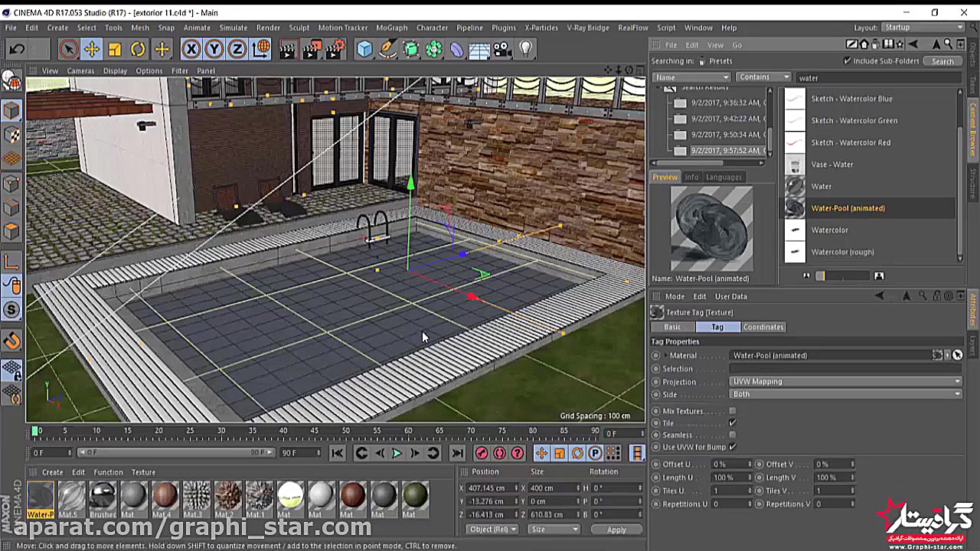Open the Layout Startup dropdown
The width and height of the screenshot is (980, 551).
tap(921, 28)
